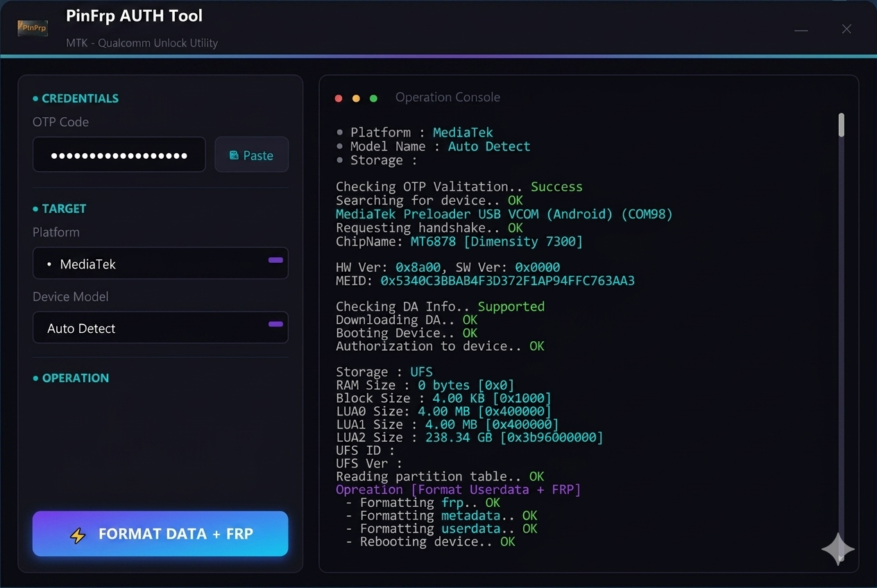The height and width of the screenshot is (588, 877).
Task: Click Requesting handshake.. OK line
Action: click(429, 227)
